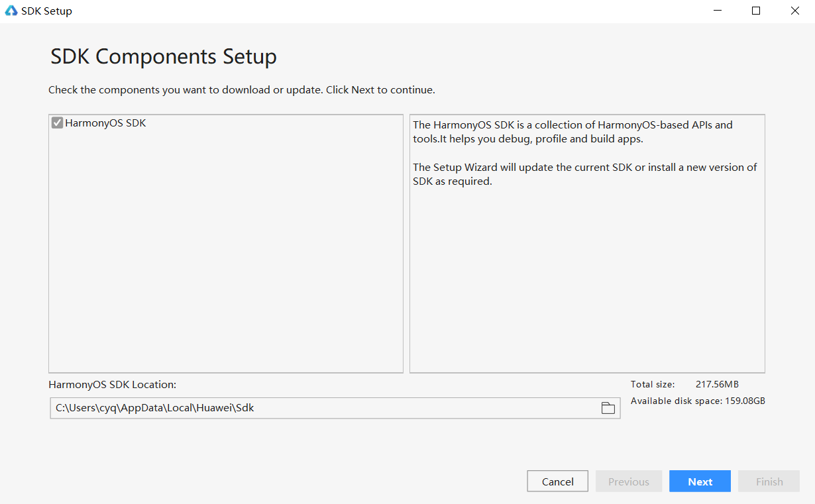815x504 pixels.
Task: Click the SDK description paragraph about APIs
Action: coord(573,132)
